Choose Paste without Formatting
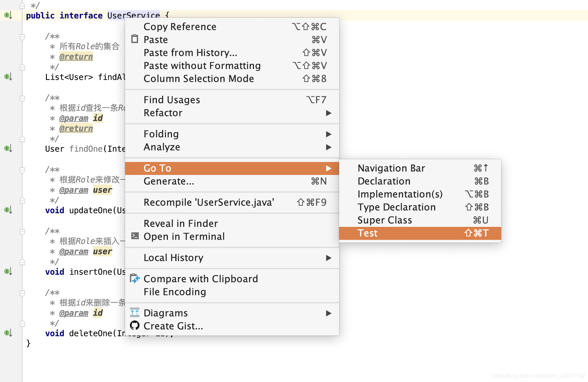Screen dimensions: 588x382 (x=232, y=66)
